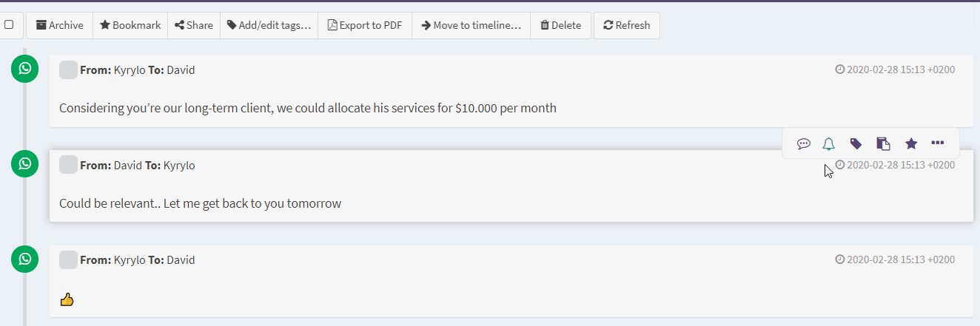Click WhatsApp icon beside thumbs-up message
The height and width of the screenshot is (326, 980).
click(x=25, y=258)
